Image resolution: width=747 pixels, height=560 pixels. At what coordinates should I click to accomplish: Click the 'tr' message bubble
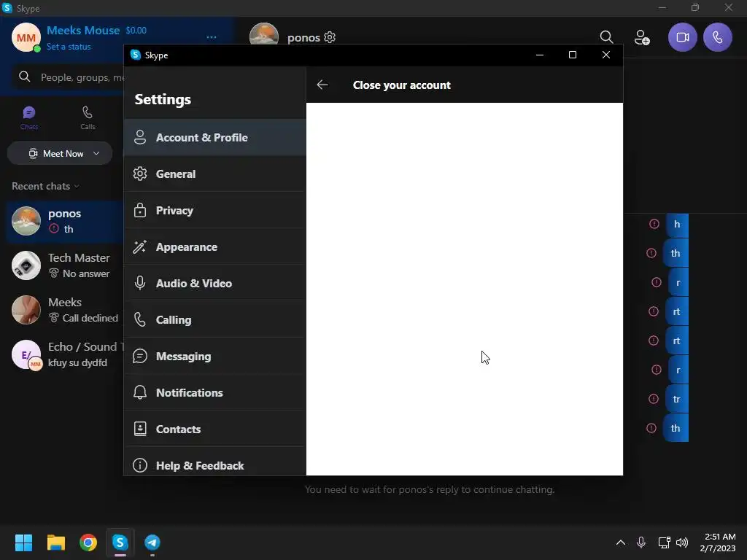676,399
